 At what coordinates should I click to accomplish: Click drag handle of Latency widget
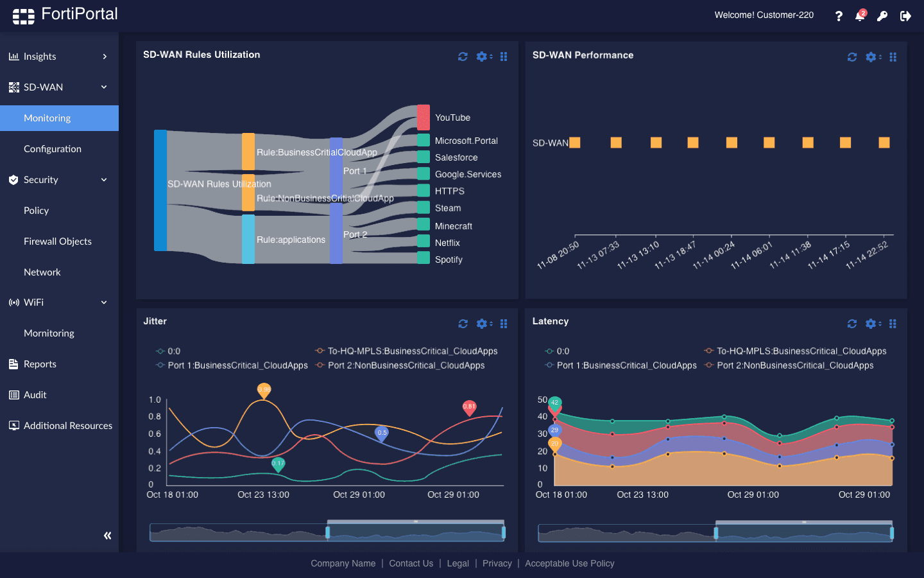point(893,324)
